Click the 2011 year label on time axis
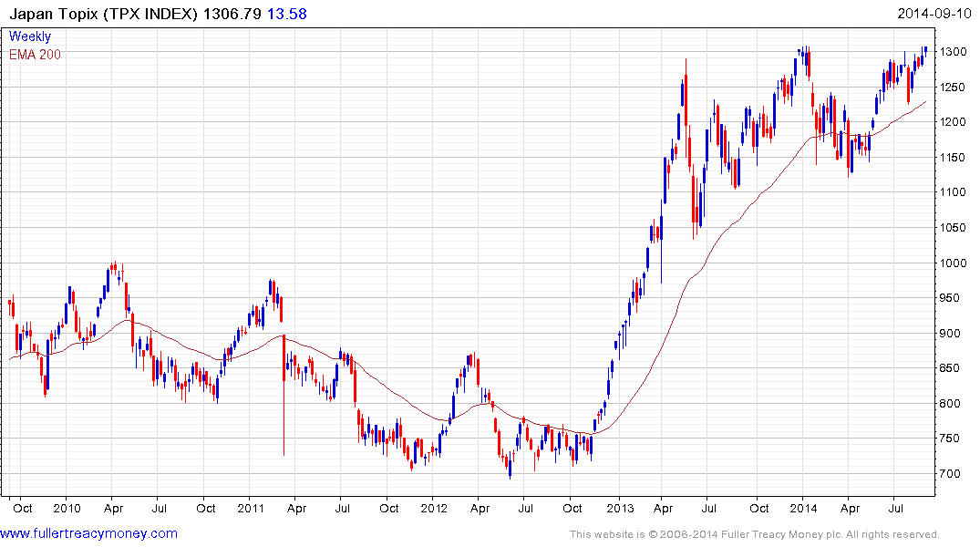 click(x=251, y=508)
